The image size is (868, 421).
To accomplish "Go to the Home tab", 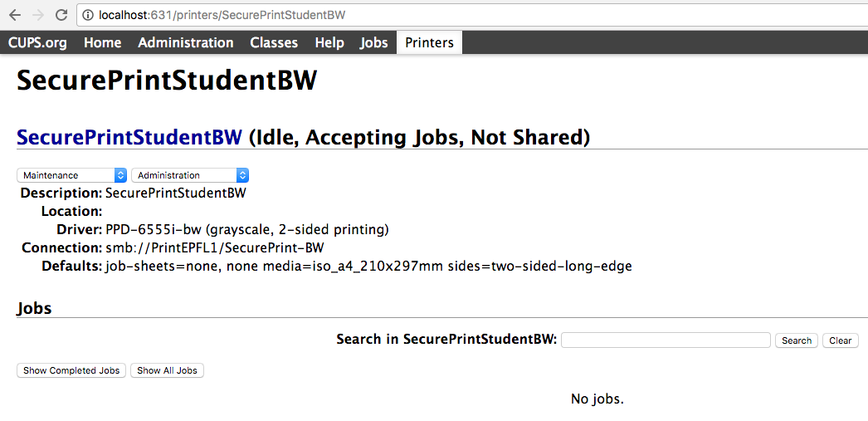I will click(x=102, y=42).
